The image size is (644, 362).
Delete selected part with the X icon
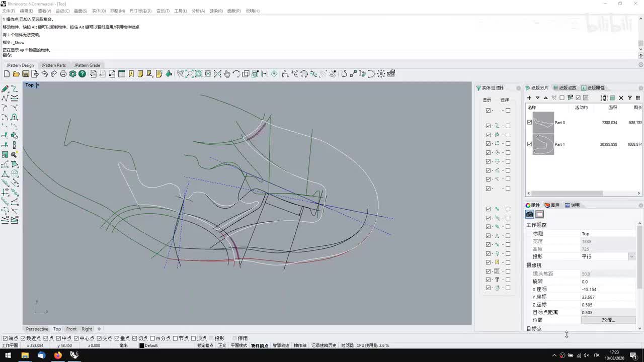(621, 98)
